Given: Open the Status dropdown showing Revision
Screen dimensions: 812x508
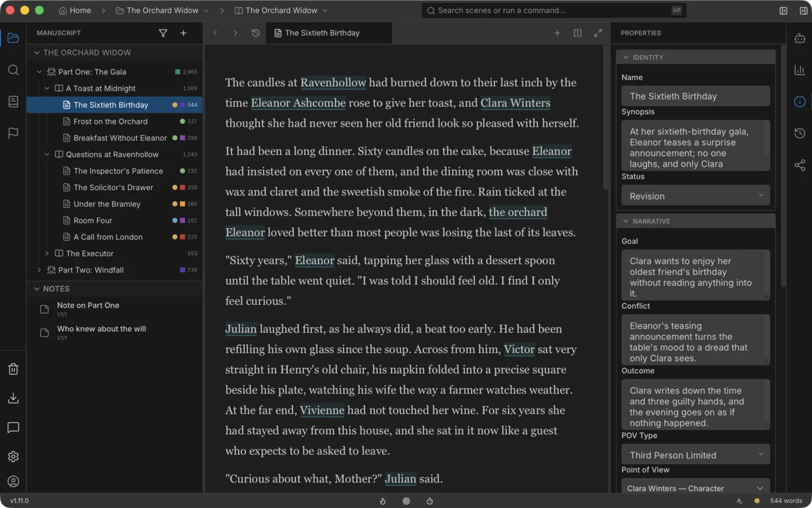Looking at the screenshot, I should tap(695, 196).
